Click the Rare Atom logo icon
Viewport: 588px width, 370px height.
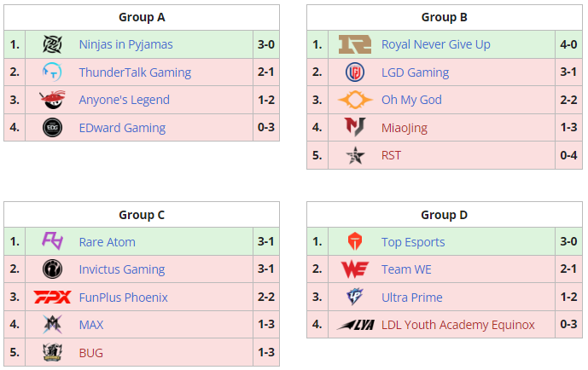click(53, 242)
